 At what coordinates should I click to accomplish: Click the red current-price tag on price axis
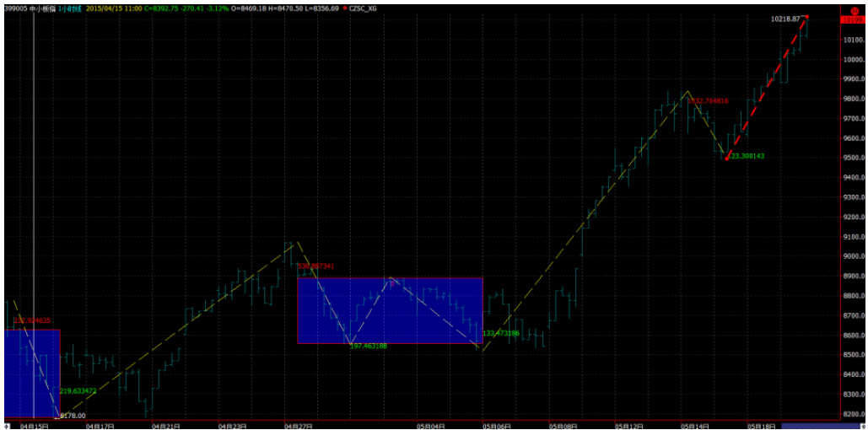coord(854,18)
